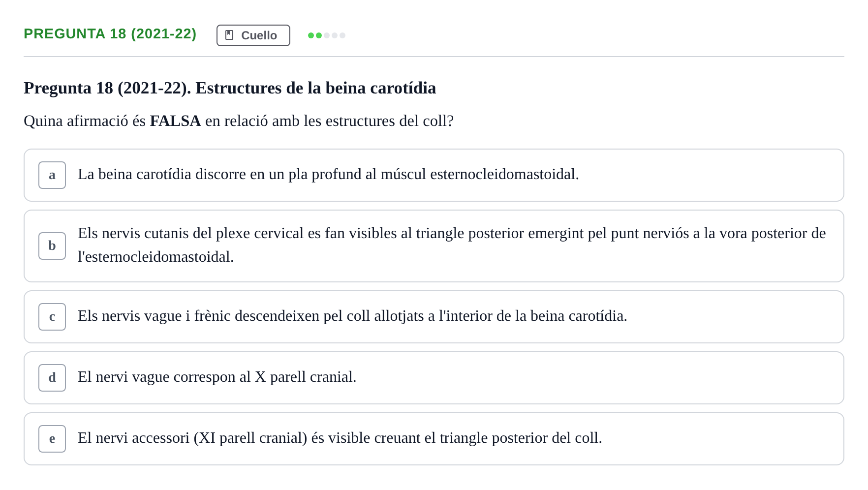Open the Cuello category tag
The width and height of the screenshot is (868, 490).
coord(253,35)
